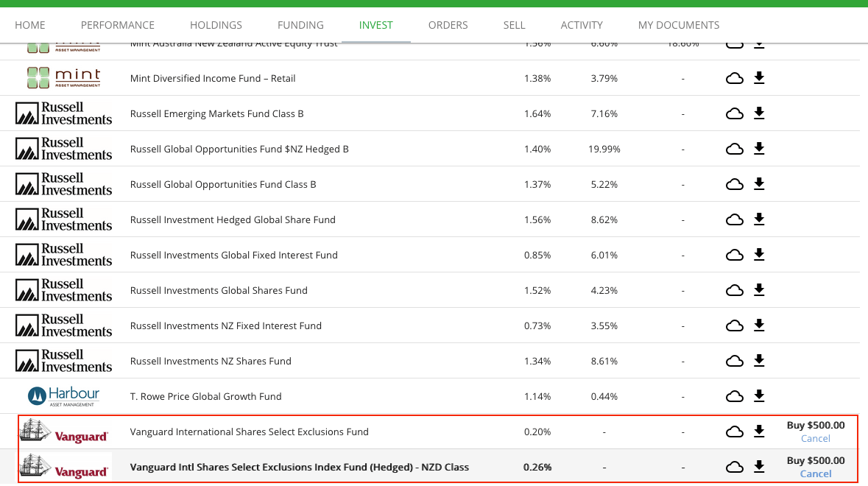Click cloud icon for Russell Investment Hedged Global Share Fund
The image size is (868, 486).
[734, 219]
